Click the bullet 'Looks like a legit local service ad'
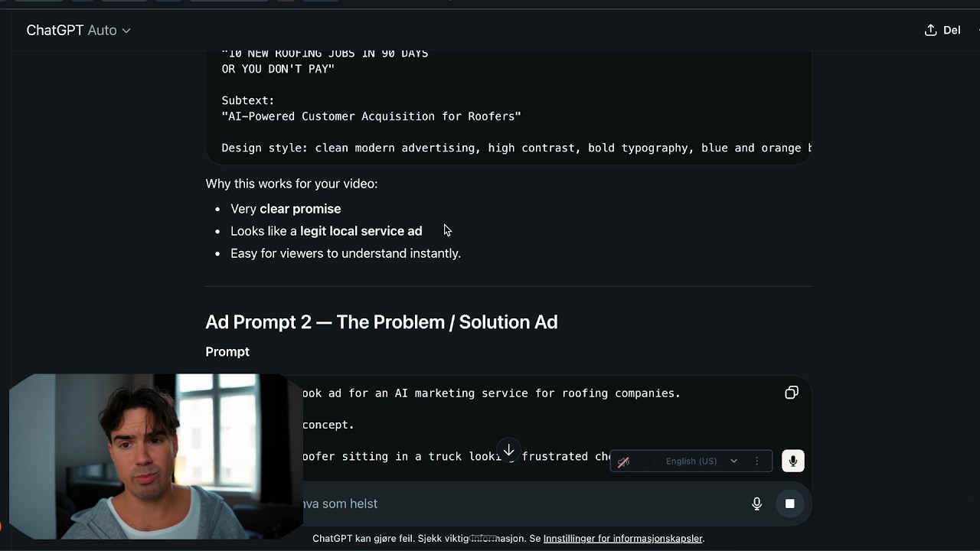The height and width of the screenshot is (551, 980). (326, 231)
